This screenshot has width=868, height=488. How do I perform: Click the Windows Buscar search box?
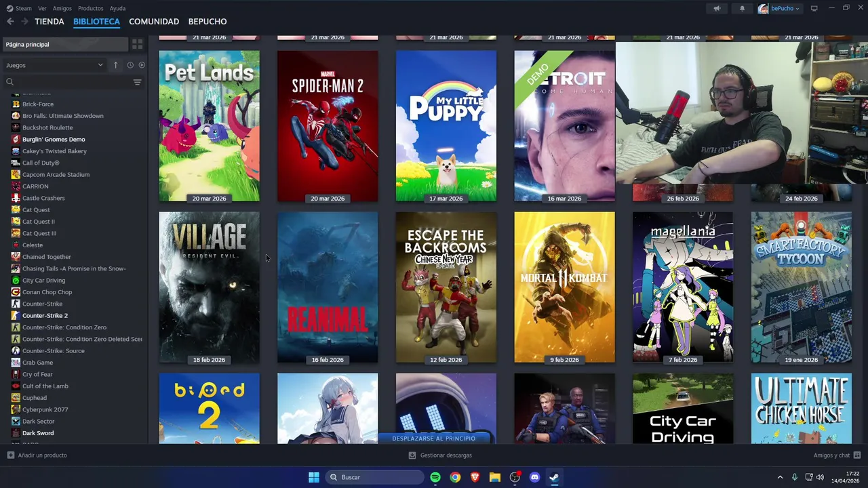374,477
